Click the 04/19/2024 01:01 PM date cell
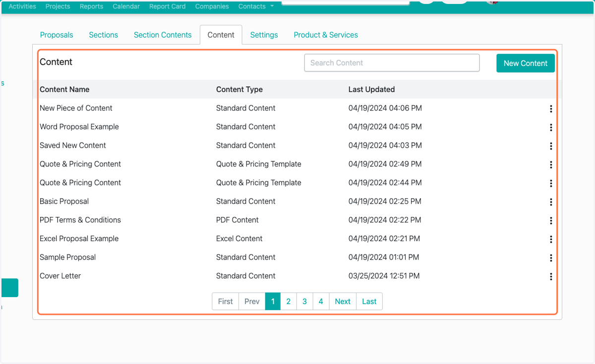This screenshot has height=364, width=595. (x=384, y=257)
